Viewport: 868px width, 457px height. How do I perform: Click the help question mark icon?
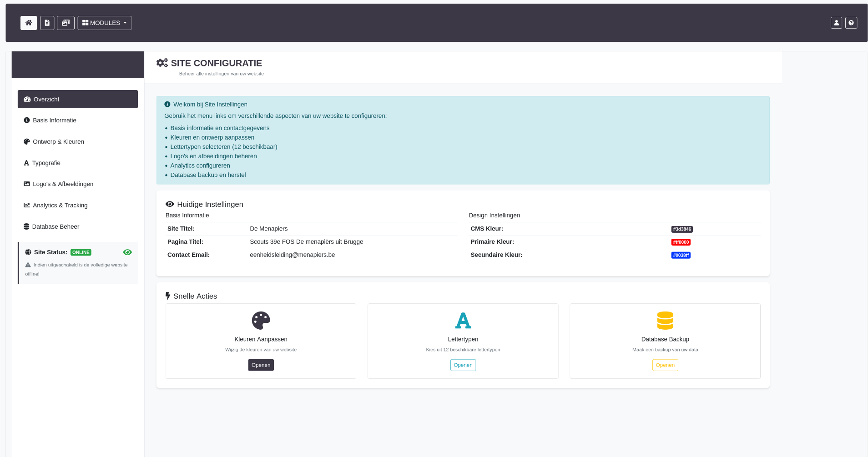(851, 23)
